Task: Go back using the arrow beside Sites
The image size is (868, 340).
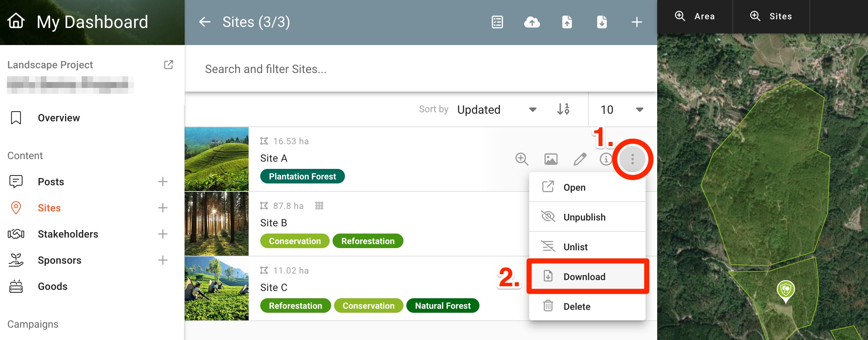Action: coord(205,22)
